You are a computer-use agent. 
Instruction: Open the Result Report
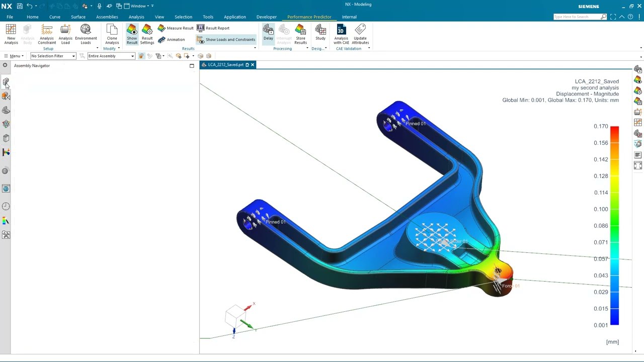pos(213,28)
